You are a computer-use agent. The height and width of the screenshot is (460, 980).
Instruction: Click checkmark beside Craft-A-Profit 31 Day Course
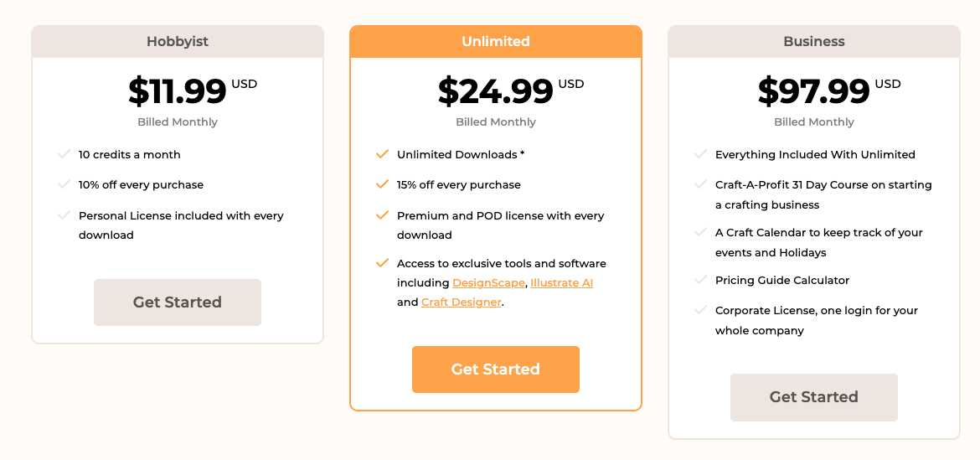click(700, 184)
